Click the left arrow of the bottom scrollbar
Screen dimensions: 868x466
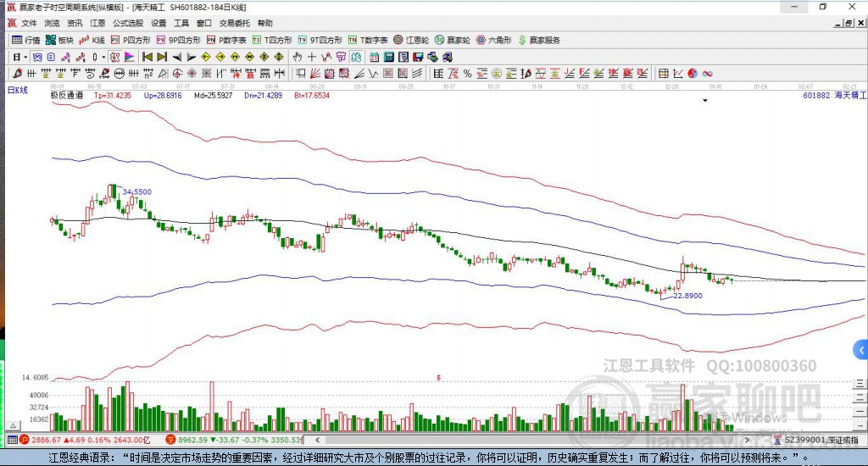(x=317, y=440)
